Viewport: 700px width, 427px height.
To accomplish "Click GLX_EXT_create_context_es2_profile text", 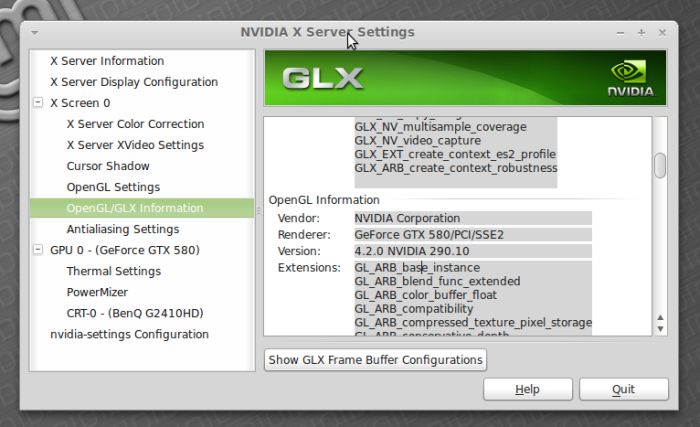I will pyautogui.click(x=455, y=154).
